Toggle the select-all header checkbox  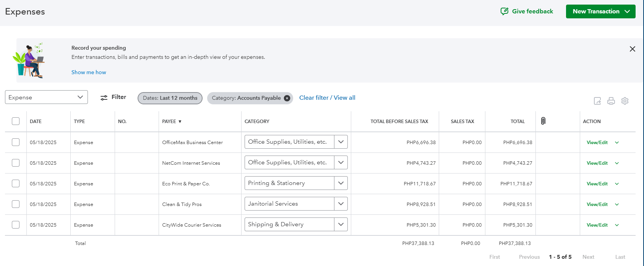tap(16, 121)
